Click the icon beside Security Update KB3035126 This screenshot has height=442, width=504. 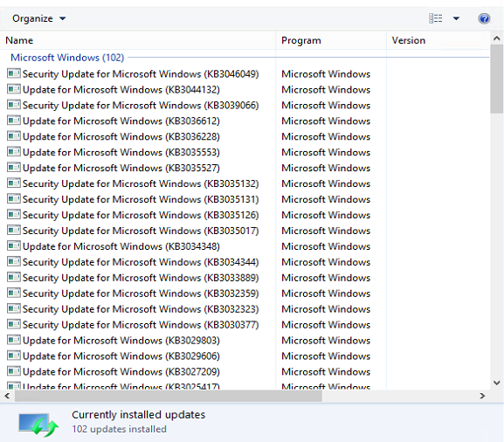14,214
